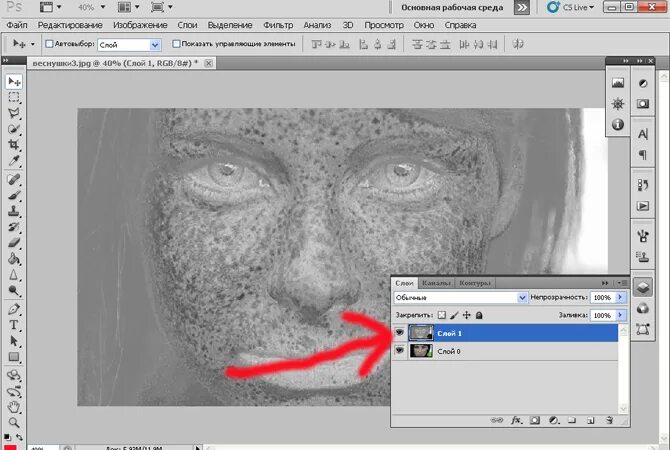Open the Histogram panel icon
Viewport: 670px width, 450px height.
pos(617,83)
